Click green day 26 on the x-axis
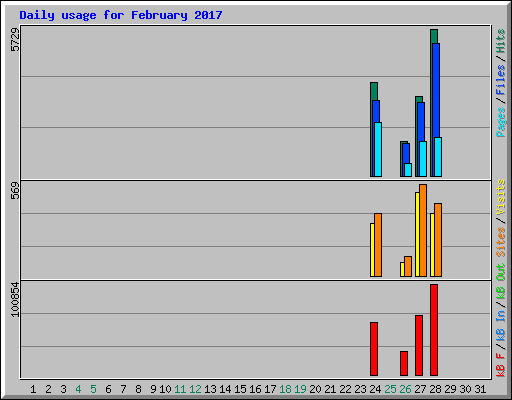Viewport: 512px width, 400px height. 405,389
